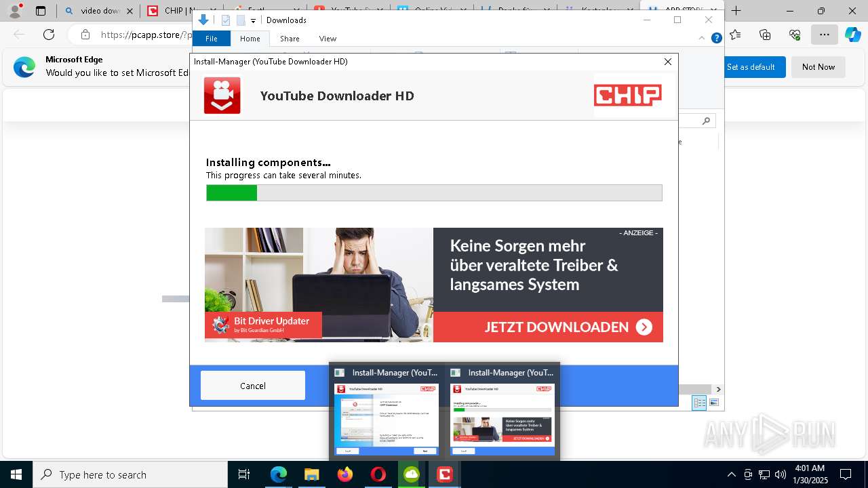Click the volume icon in system tray
Image resolution: width=868 pixels, height=488 pixels.
(x=781, y=474)
